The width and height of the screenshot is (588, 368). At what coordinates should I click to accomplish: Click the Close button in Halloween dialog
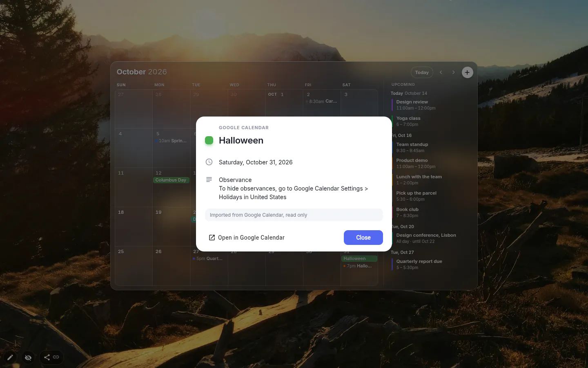coord(363,238)
